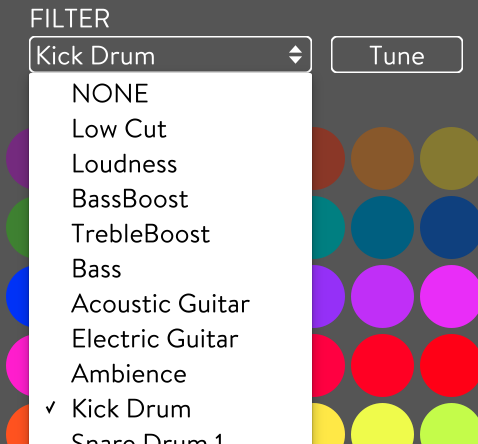
Task: Select the teal-blue color circle
Action: (382, 227)
